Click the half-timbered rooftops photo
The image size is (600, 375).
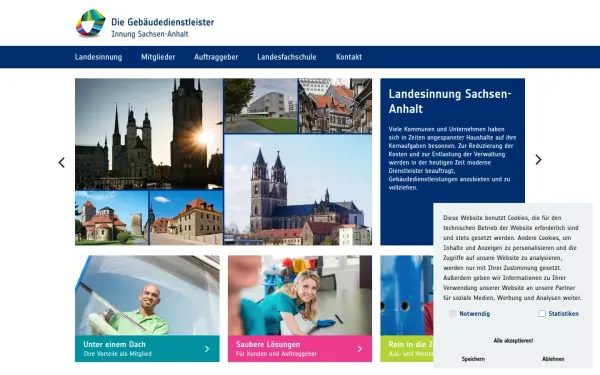pos(335,106)
